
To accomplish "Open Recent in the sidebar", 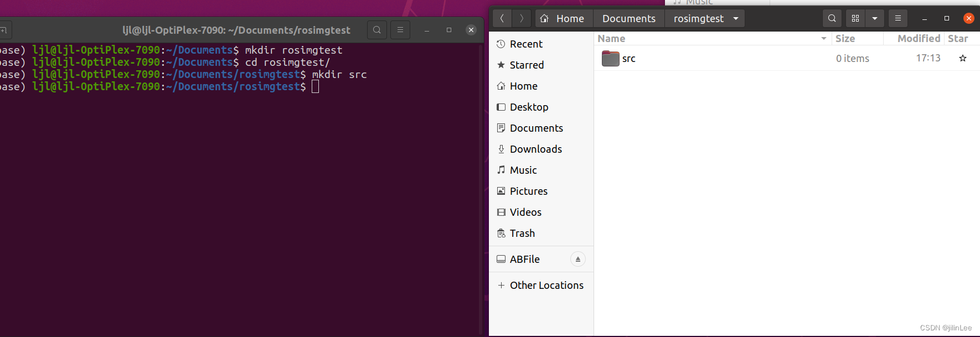I will (x=541, y=44).
